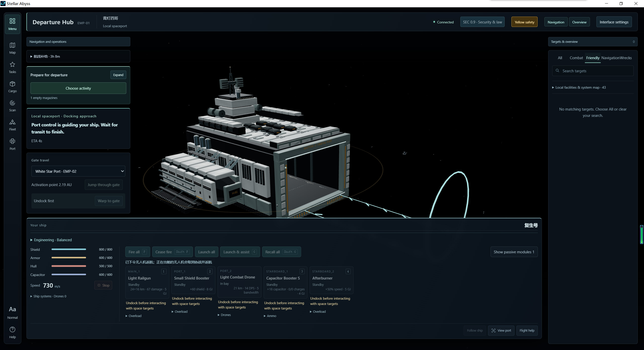Open the Fleet sidebar icon
644x350 pixels.
click(x=12, y=125)
